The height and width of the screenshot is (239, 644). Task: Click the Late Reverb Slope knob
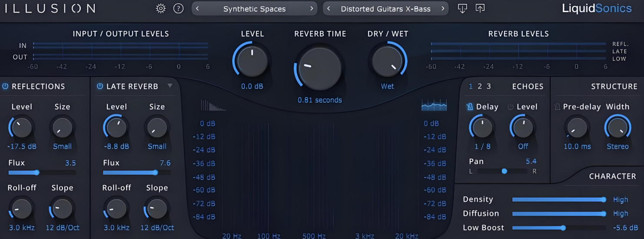click(157, 209)
